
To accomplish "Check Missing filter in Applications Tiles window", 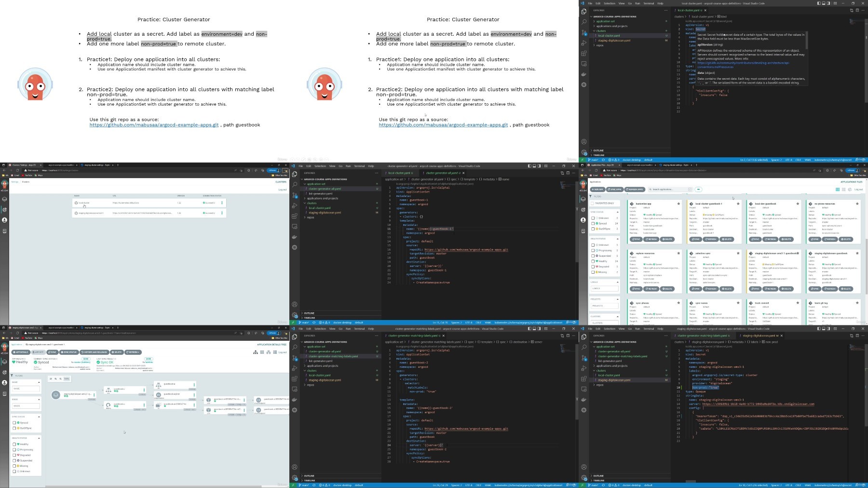I will [593, 272].
